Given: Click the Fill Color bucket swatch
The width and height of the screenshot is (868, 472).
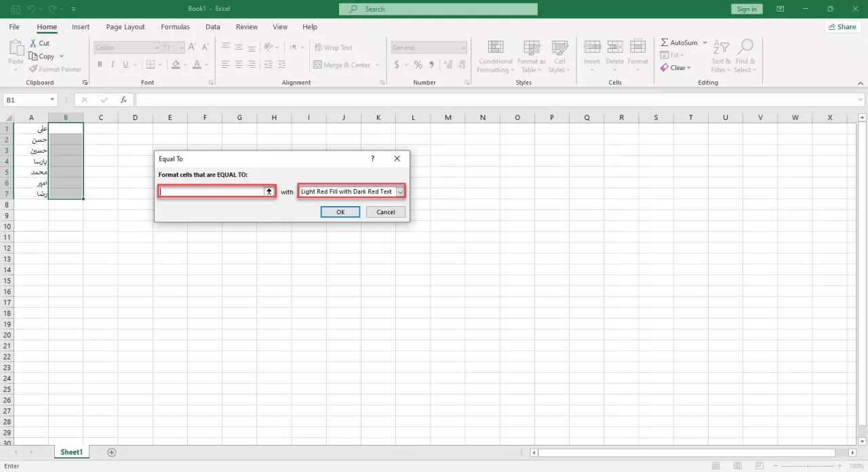Looking at the screenshot, I should click(x=176, y=65).
